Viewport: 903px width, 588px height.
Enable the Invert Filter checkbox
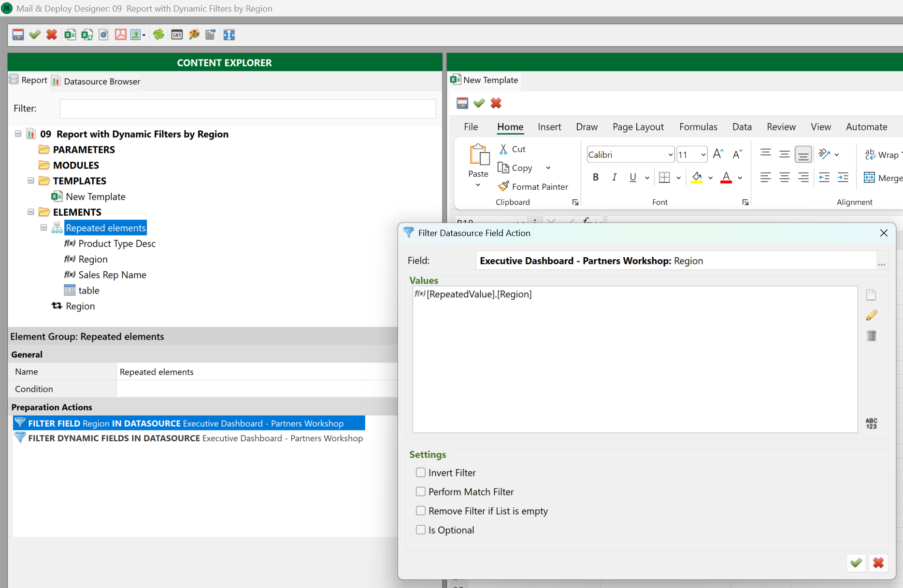coord(421,473)
